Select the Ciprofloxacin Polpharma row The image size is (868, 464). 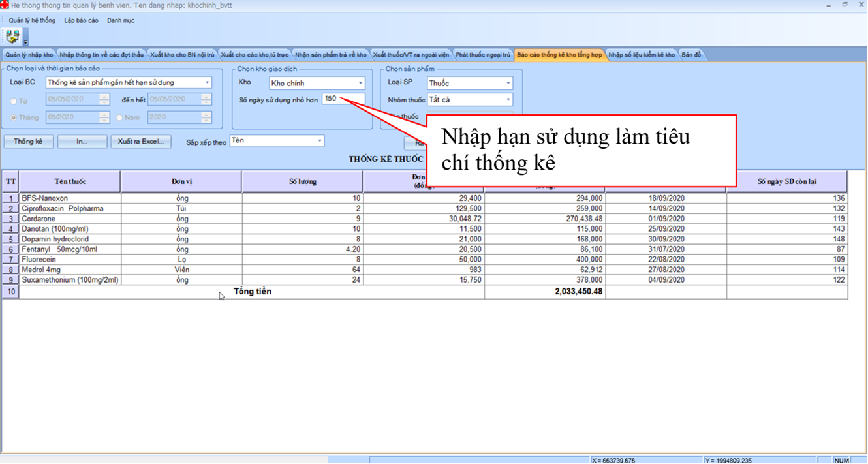pyautogui.click(x=425, y=209)
